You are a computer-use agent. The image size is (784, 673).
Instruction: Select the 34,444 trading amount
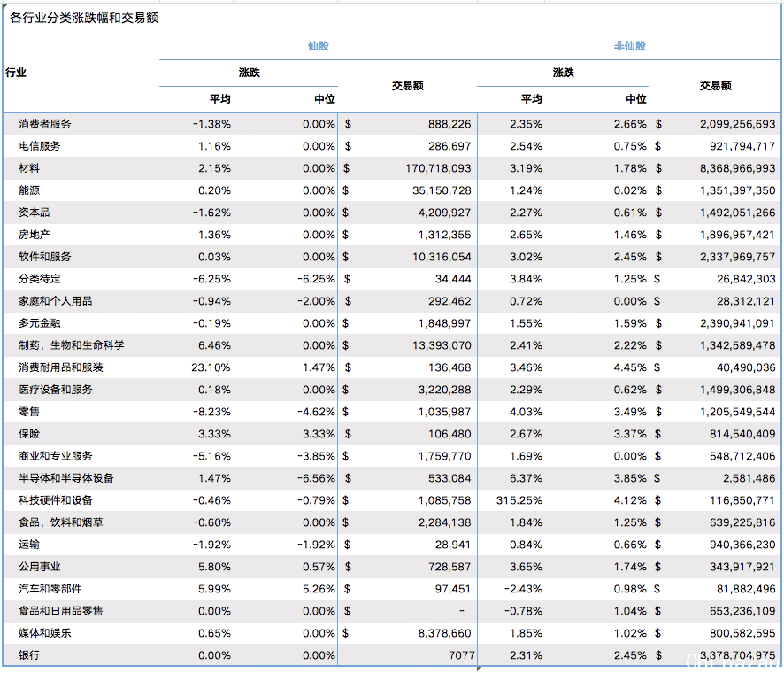point(452,279)
